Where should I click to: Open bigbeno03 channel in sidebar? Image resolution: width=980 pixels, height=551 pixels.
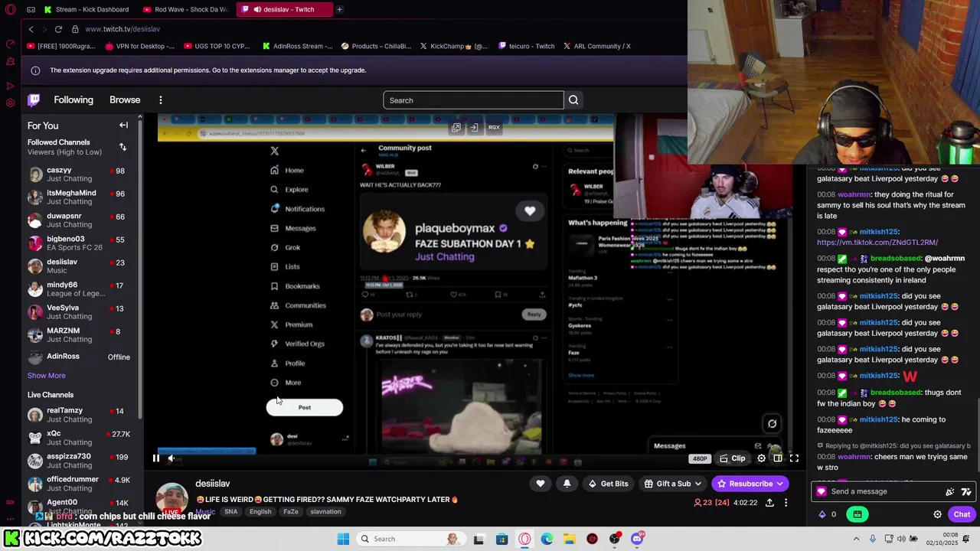pos(79,243)
